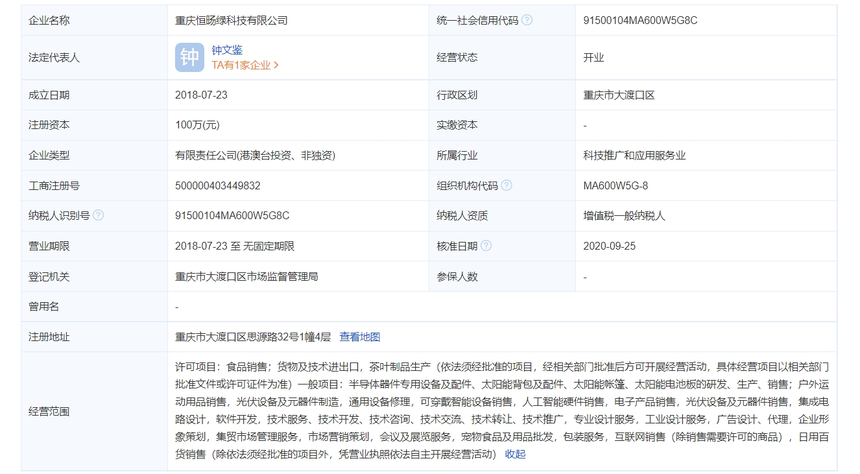The height and width of the screenshot is (474, 860).
Task: Click the 开业 business status value
Action: [593, 58]
